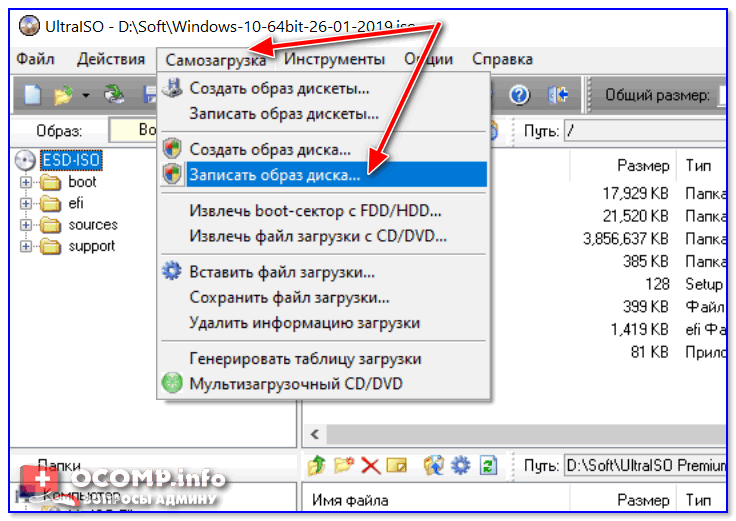This screenshot has height=521, width=736.
Task: Choose Записать образ диска…
Action: coord(323,175)
